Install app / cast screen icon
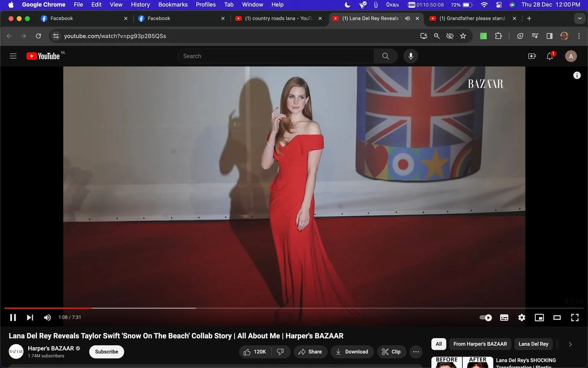The height and width of the screenshot is (368, 588). pyautogui.click(x=423, y=36)
